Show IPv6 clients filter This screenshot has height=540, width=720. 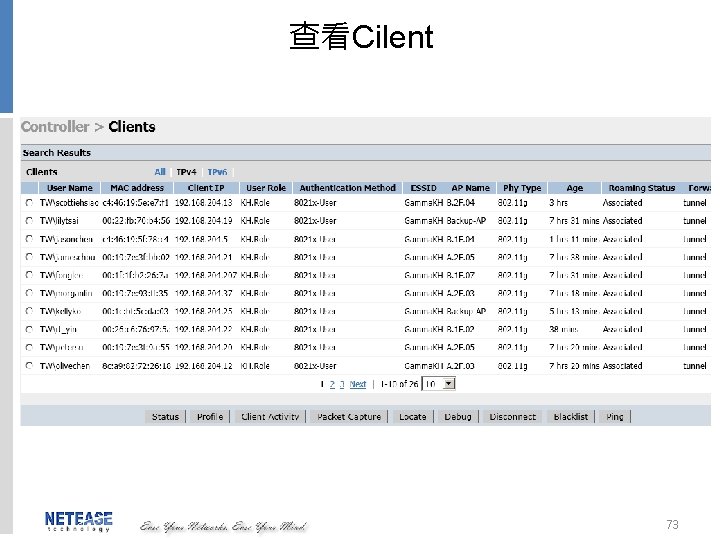click(x=217, y=172)
